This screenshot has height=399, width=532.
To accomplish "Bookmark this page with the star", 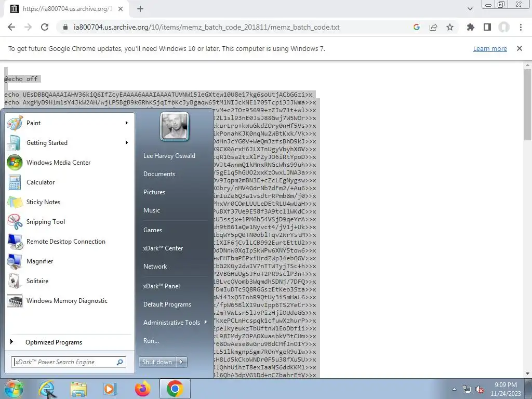I will point(450,27).
